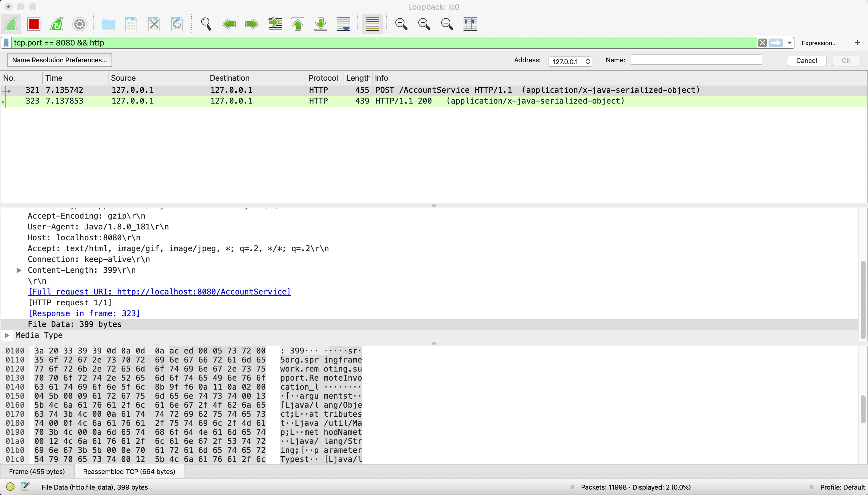Clear the display filter with X button
Viewport: 868px width, 495px height.
[x=762, y=43]
